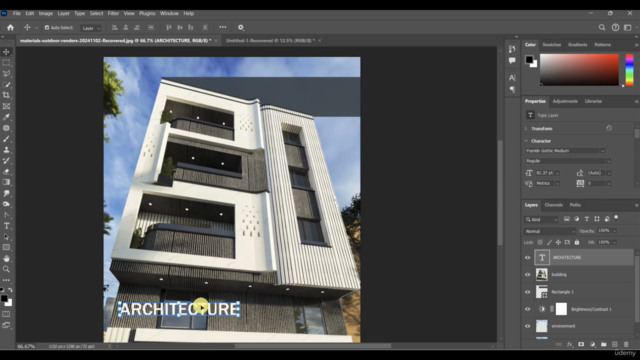Delete layer with trash icon
Image resolution: width=640 pixels, height=360 pixels.
click(x=626, y=344)
